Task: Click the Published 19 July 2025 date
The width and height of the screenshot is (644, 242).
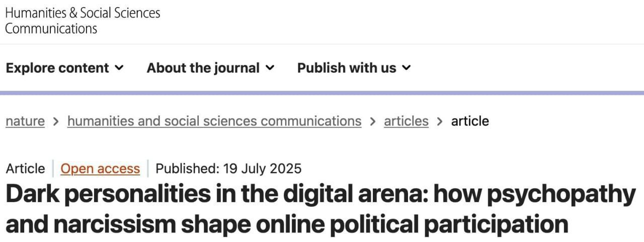Action: click(x=228, y=168)
